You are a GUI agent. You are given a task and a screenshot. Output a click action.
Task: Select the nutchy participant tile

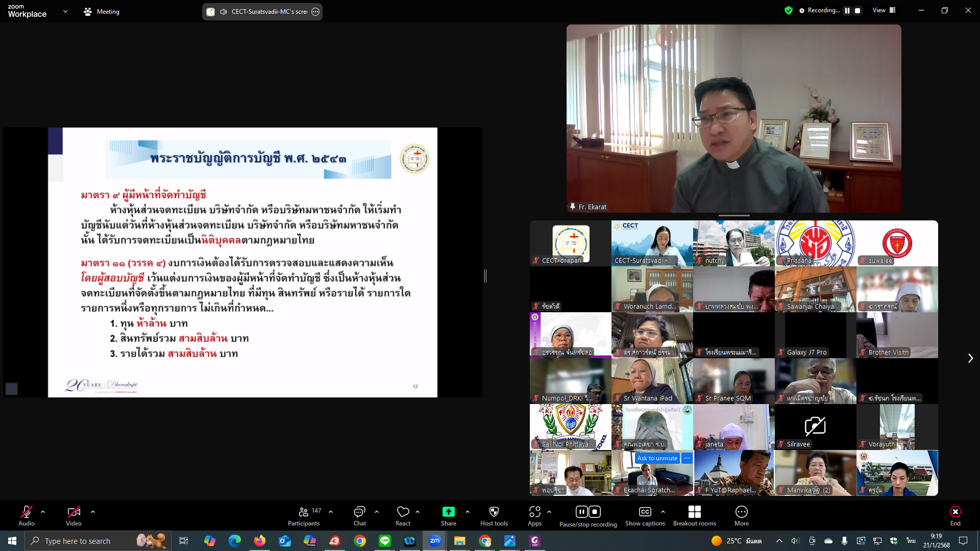click(734, 243)
